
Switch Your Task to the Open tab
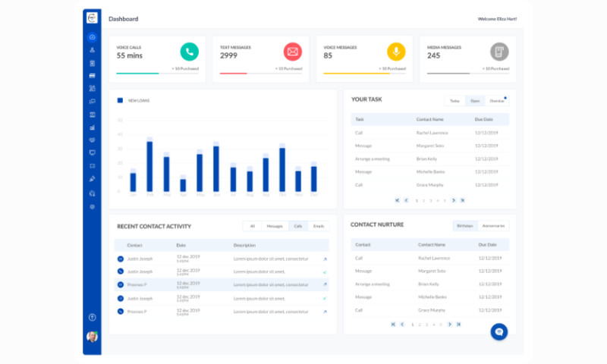click(x=475, y=101)
